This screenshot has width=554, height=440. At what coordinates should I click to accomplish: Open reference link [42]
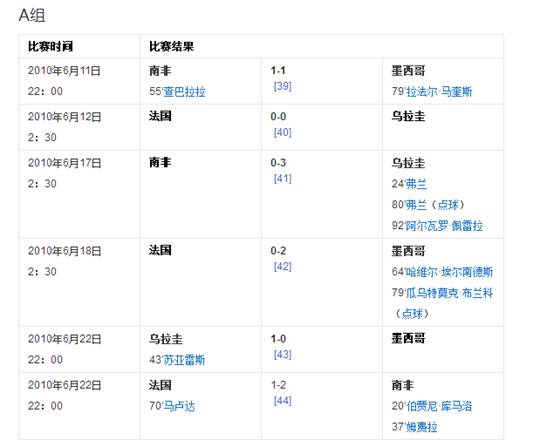(283, 266)
